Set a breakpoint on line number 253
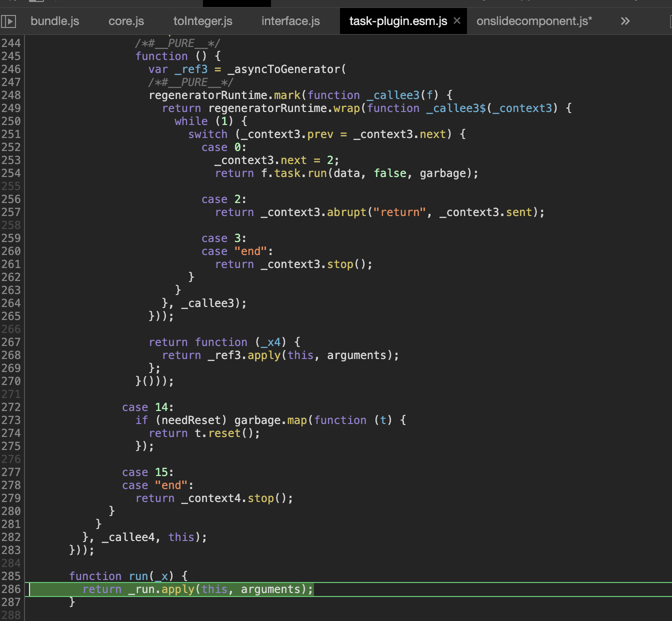672x621 pixels. (x=11, y=160)
